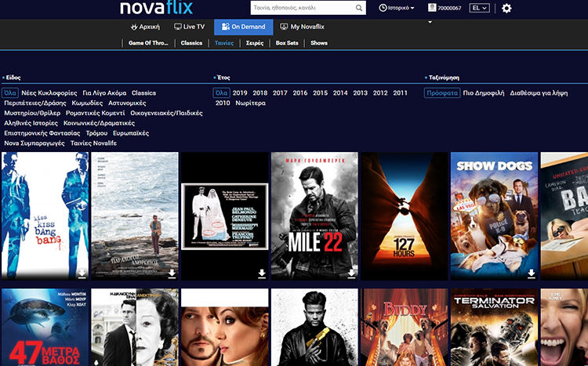The image size is (588, 366).
Task: Filter by year 2014
Action: point(340,93)
